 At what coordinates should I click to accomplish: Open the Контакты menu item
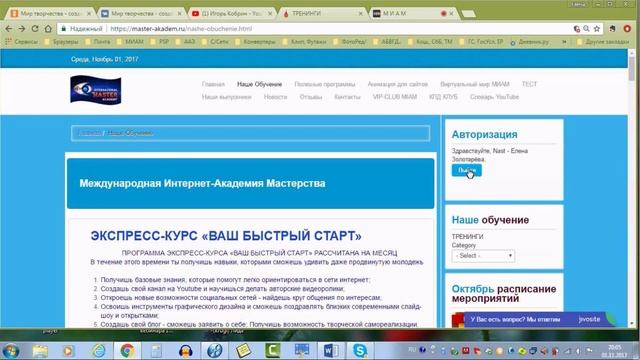point(347,97)
